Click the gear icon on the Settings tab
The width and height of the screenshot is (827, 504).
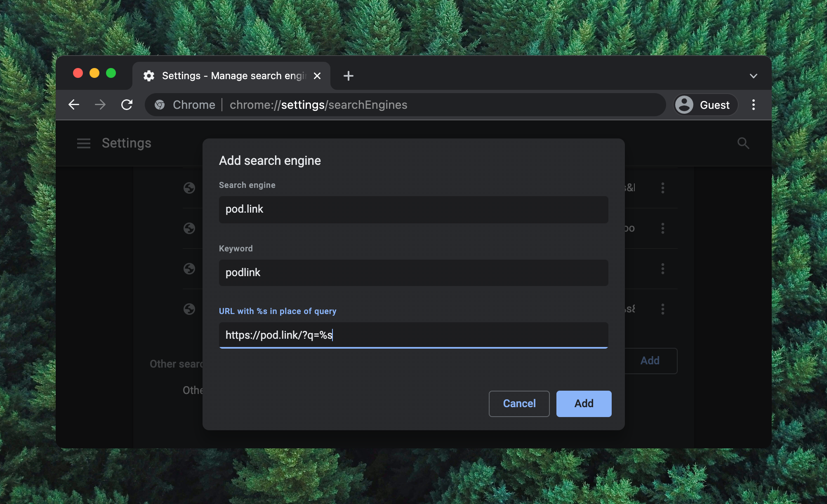click(149, 76)
